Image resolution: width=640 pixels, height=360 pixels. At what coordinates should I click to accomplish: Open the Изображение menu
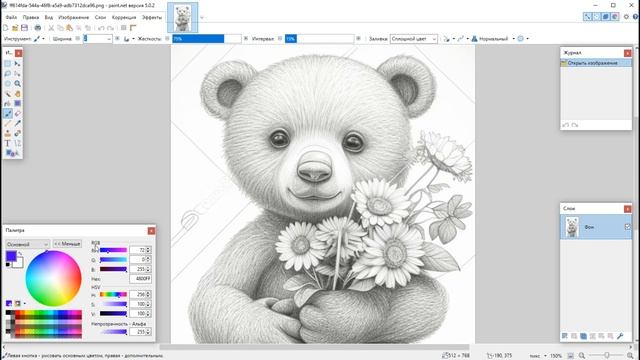click(x=73, y=18)
